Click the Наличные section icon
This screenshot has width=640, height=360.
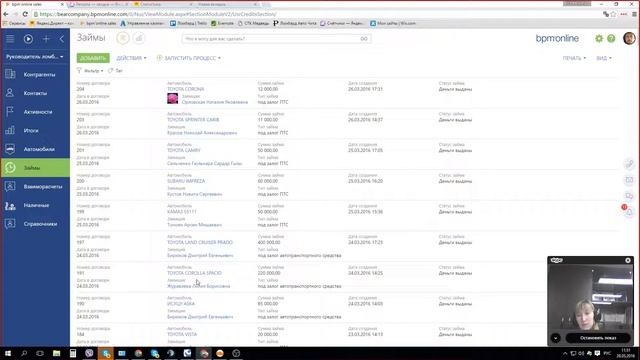click(x=10, y=205)
